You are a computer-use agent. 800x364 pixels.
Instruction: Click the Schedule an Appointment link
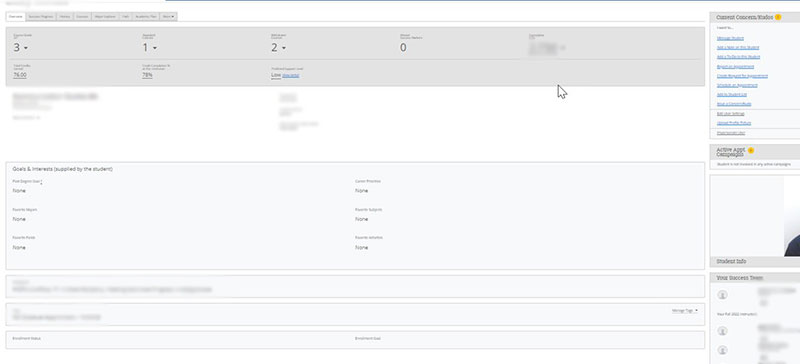coord(737,85)
